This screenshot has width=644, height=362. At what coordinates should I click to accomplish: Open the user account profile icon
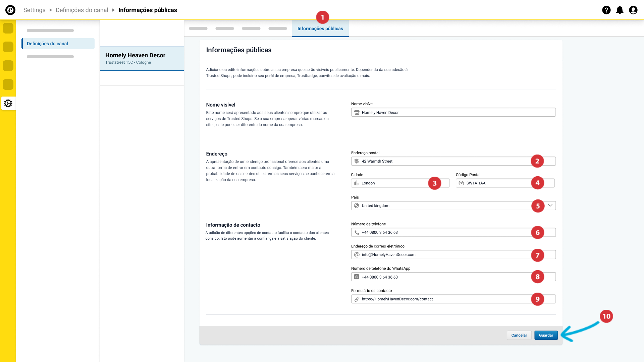[633, 10]
